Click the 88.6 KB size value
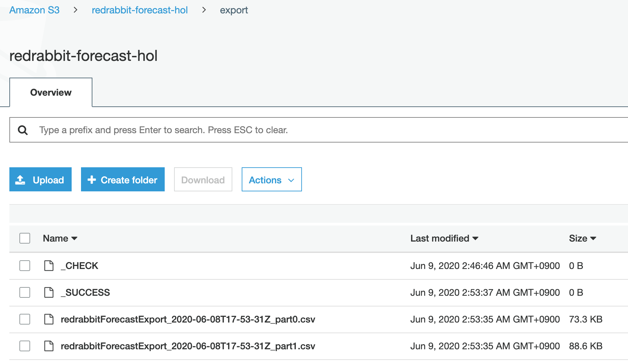Image resolution: width=628 pixels, height=364 pixels. [x=585, y=346]
